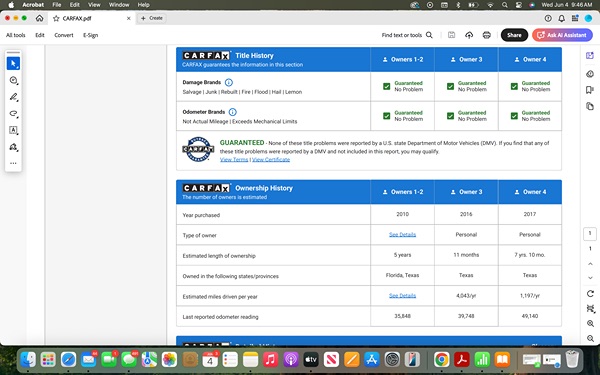Screen dimensions: 600x375
Task: Open the File menu in the menu bar
Action: [57, 5]
